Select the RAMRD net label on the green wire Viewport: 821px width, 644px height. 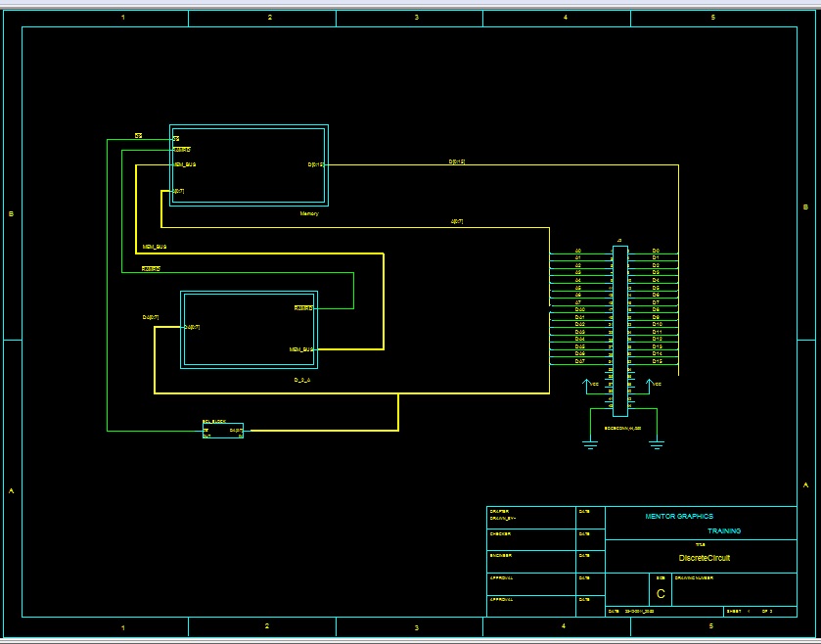point(151,268)
